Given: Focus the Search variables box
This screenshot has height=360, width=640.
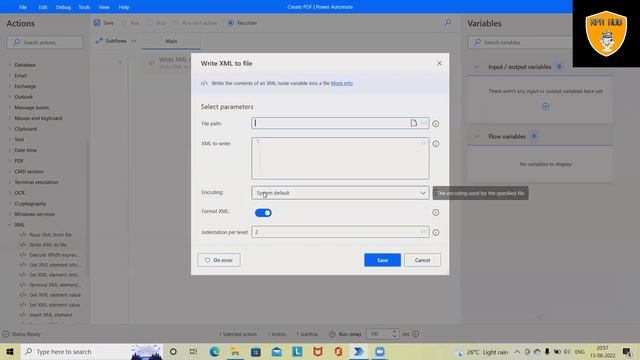Looking at the screenshot, I should click(520, 42).
